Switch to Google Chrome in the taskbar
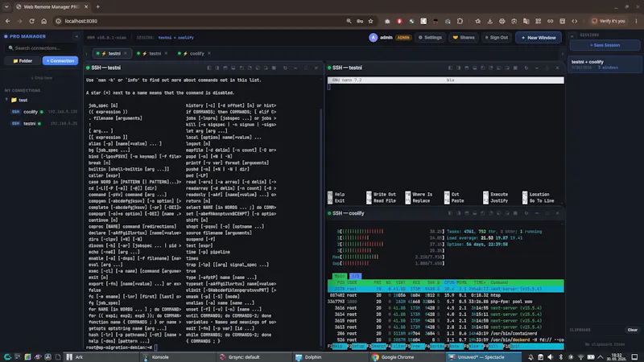The image size is (644, 362). pos(407,357)
